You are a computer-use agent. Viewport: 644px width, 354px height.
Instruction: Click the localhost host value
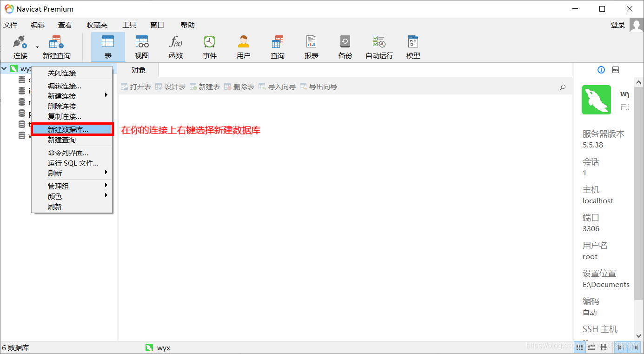598,201
